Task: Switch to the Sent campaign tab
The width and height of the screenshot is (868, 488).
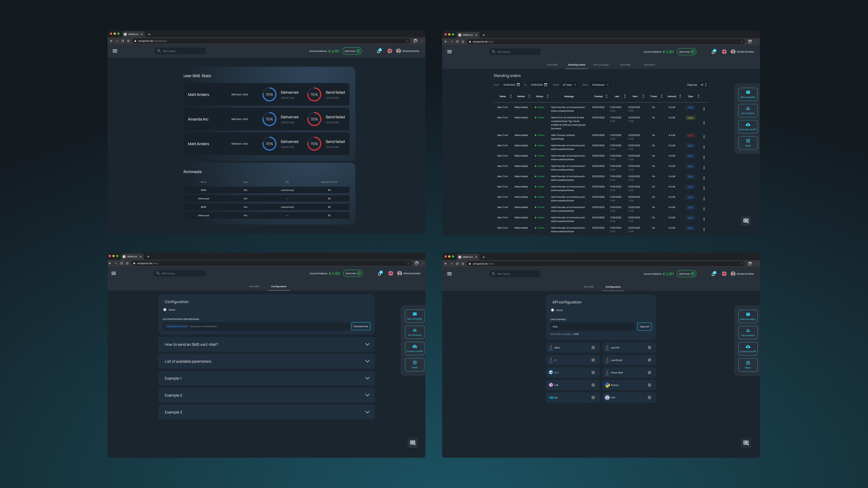Action: pyautogui.click(x=601, y=65)
